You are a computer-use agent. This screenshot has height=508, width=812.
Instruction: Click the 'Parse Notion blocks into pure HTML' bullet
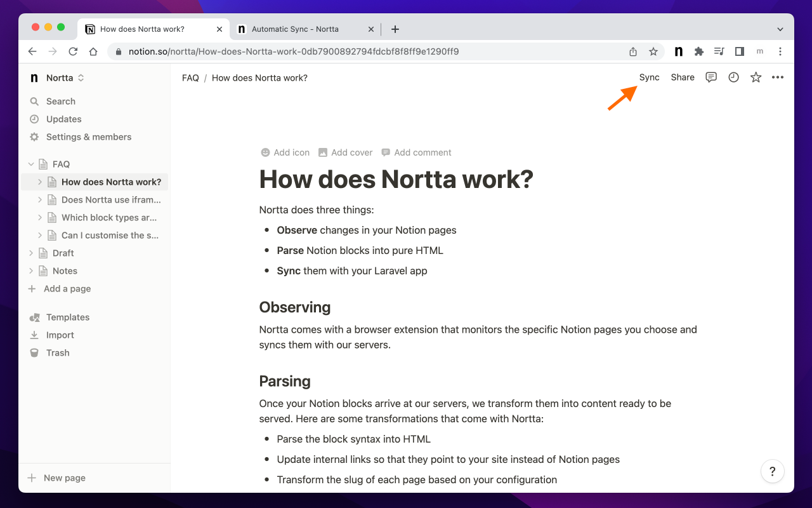pyautogui.click(x=360, y=251)
